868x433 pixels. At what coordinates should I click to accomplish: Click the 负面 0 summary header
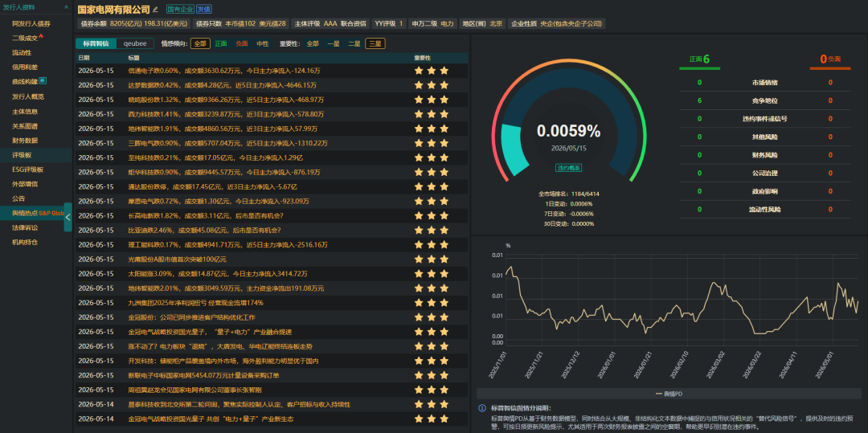click(830, 59)
